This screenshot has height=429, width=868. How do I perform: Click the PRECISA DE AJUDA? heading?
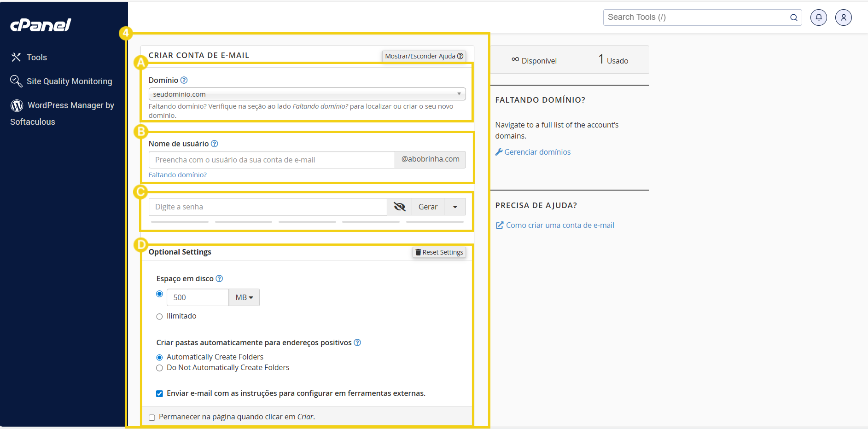[536, 205]
